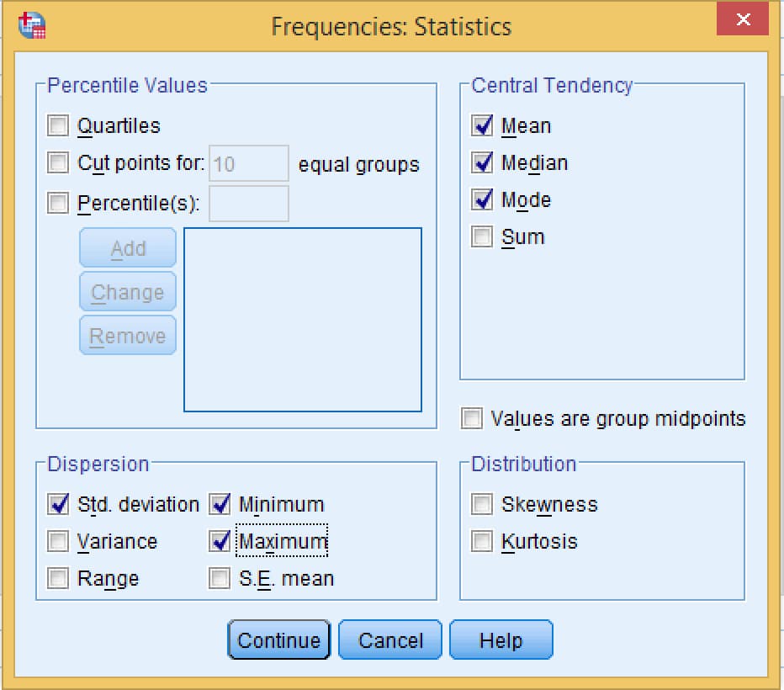The image size is (784, 690).
Task: Check the Range option
Action: tap(58, 578)
